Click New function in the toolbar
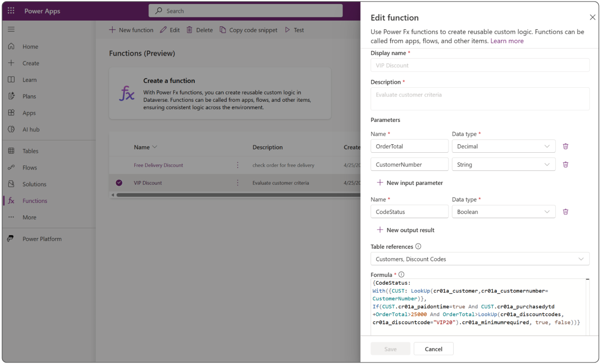This screenshot has width=601, height=364. [x=131, y=30]
